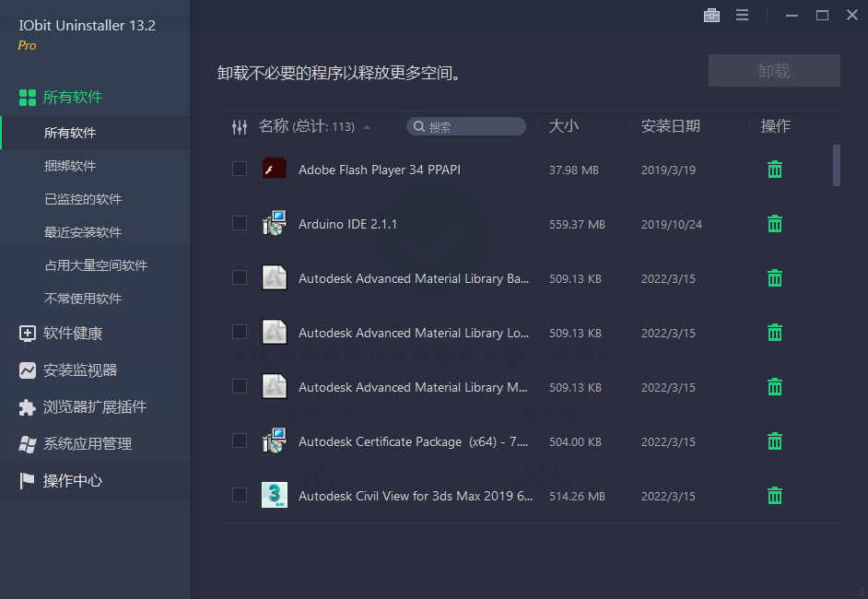This screenshot has width=868, height=599.
Task: Click the 系统应用管理 Windows flag icon
Action: coord(27,444)
